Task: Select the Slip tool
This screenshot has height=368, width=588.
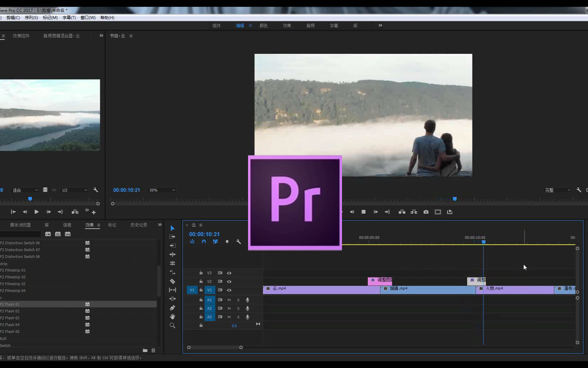Action: pos(173,290)
